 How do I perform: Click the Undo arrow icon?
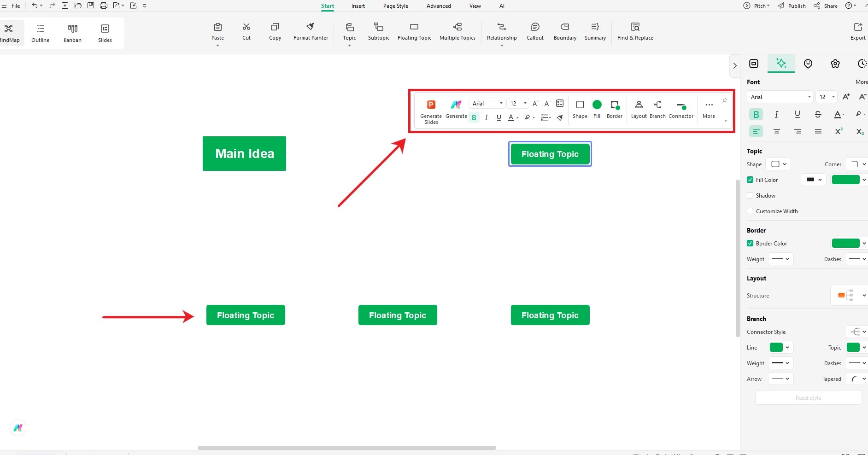click(35, 6)
